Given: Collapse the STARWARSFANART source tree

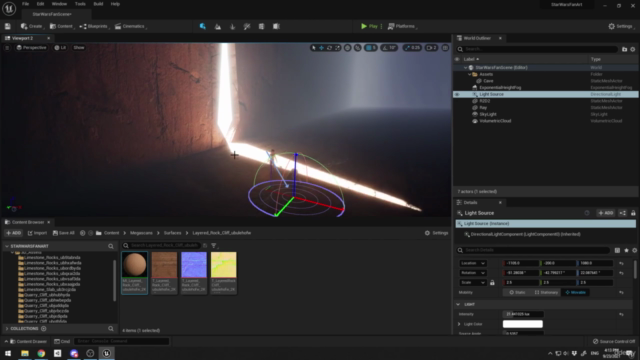Looking at the screenshot, I should tap(7, 246).
